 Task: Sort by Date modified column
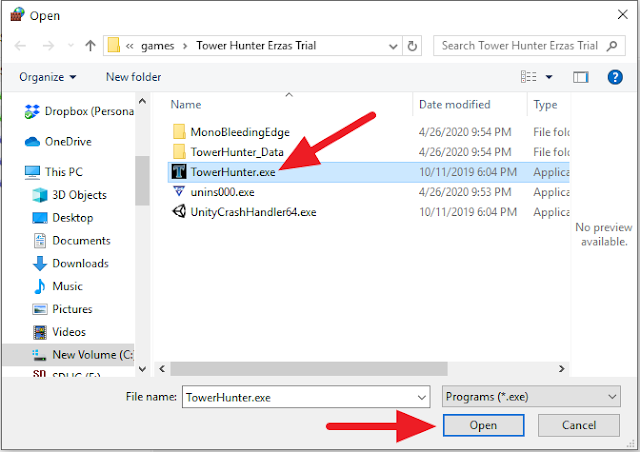tap(454, 105)
